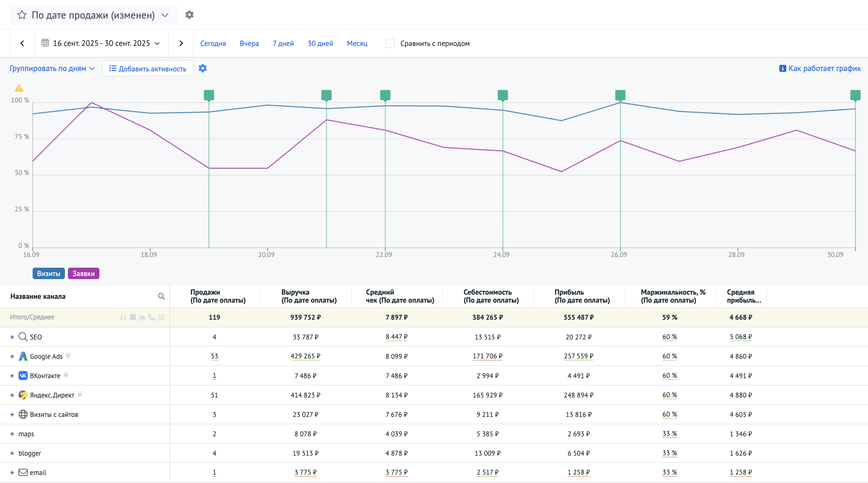This screenshot has width=868, height=483.
Task: Select the 'Месяц' period shortcut
Action: coord(357,43)
